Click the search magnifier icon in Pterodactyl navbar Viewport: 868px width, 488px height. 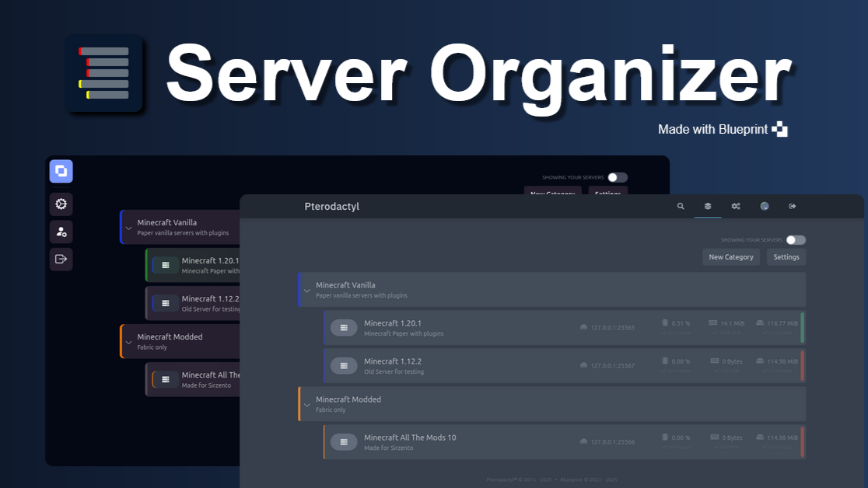point(681,207)
